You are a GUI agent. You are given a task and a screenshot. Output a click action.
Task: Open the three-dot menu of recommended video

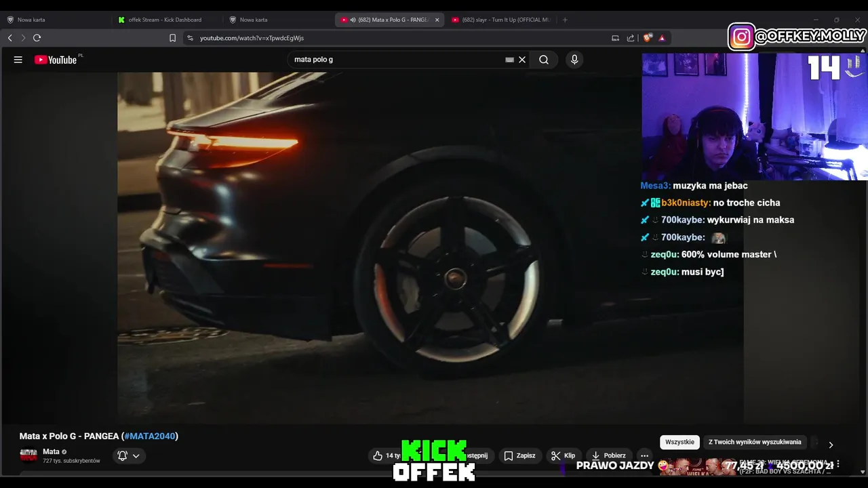pos(838,464)
